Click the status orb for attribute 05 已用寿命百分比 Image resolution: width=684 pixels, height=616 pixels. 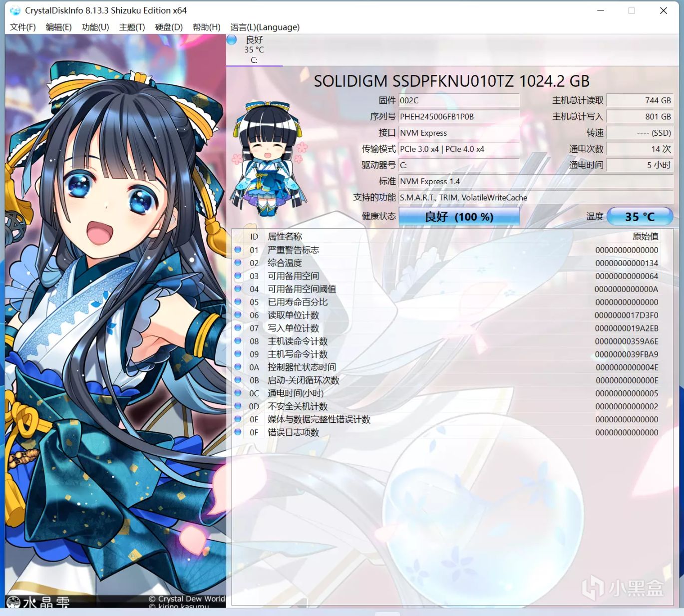pyautogui.click(x=238, y=302)
